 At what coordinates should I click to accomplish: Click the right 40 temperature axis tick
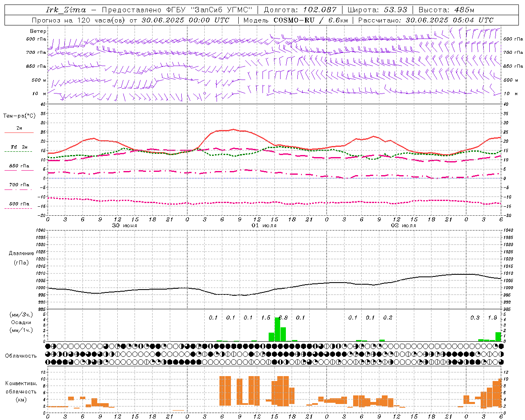point(506,104)
